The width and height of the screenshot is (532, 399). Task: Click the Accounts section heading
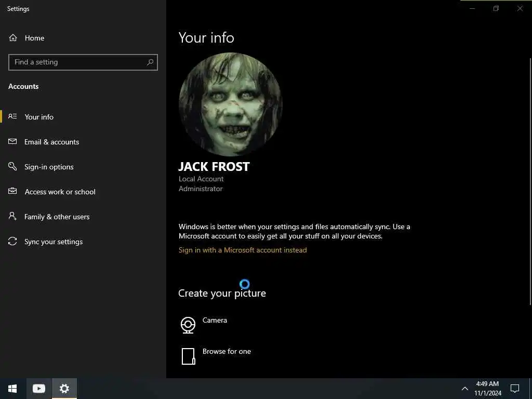click(23, 87)
